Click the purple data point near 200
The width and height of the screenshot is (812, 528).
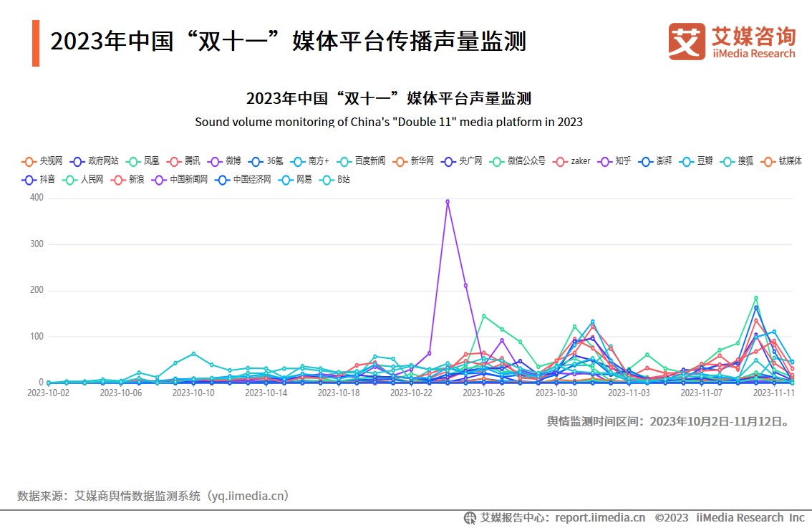point(465,286)
